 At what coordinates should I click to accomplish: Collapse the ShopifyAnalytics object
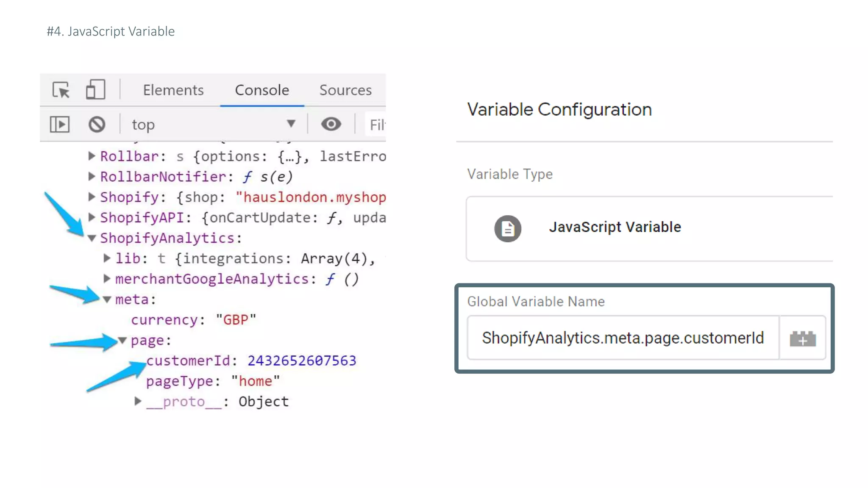point(92,238)
